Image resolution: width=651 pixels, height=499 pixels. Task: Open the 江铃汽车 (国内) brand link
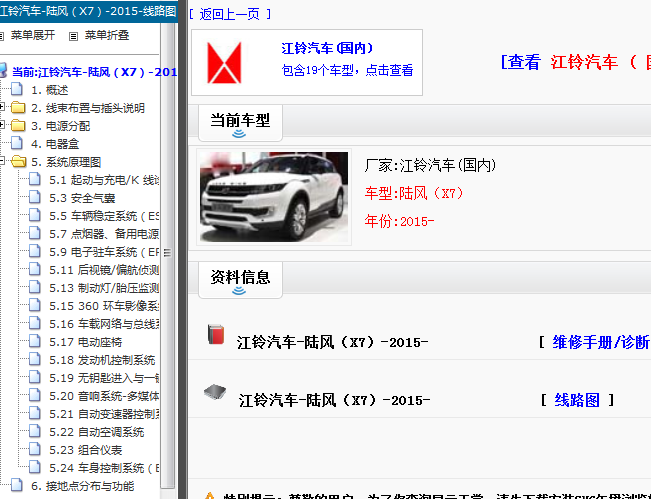[328, 48]
